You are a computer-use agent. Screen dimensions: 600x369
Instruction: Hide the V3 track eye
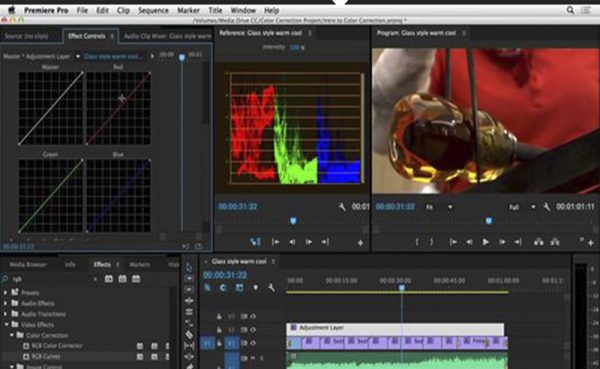253,317
